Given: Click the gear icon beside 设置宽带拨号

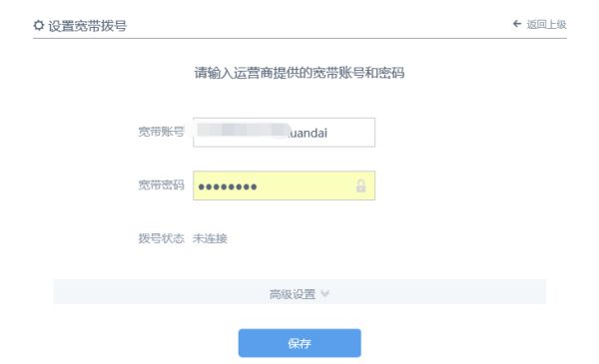Looking at the screenshot, I should tap(39, 26).
